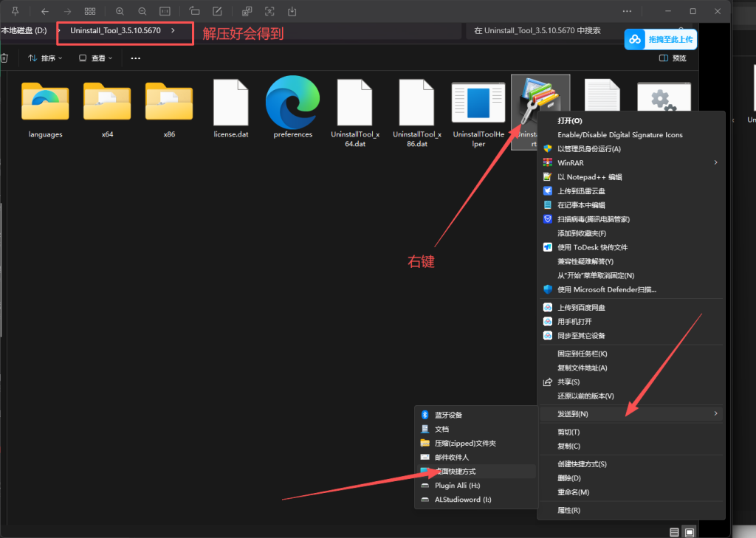Screen dimensions: 756x538
Task: Zoom out of the image
Action: (142, 11)
